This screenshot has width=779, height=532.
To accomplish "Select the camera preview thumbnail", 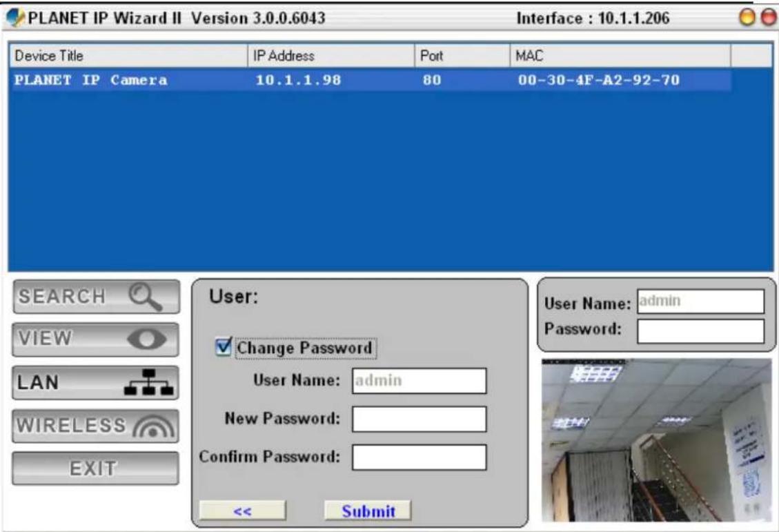I will [657, 441].
